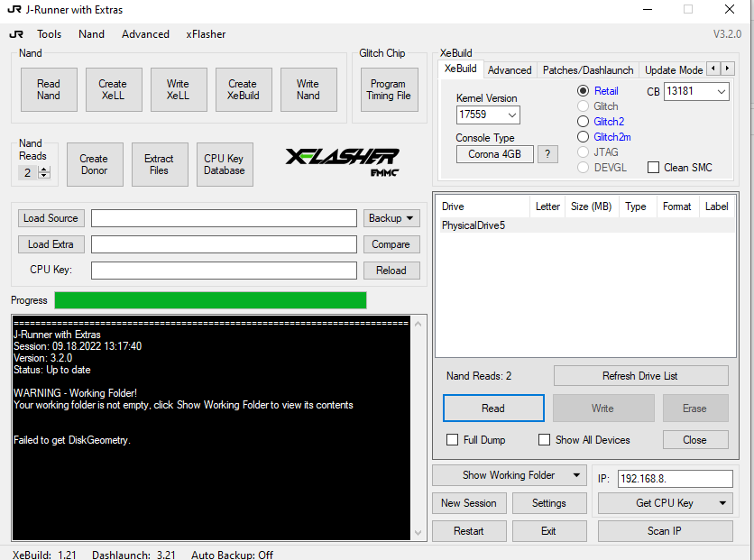Image resolution: width=754 pixels, height=560 pixels.
Task: Click the Read button in drive panel
Action: pyautogui.click(x=493, y=409)
